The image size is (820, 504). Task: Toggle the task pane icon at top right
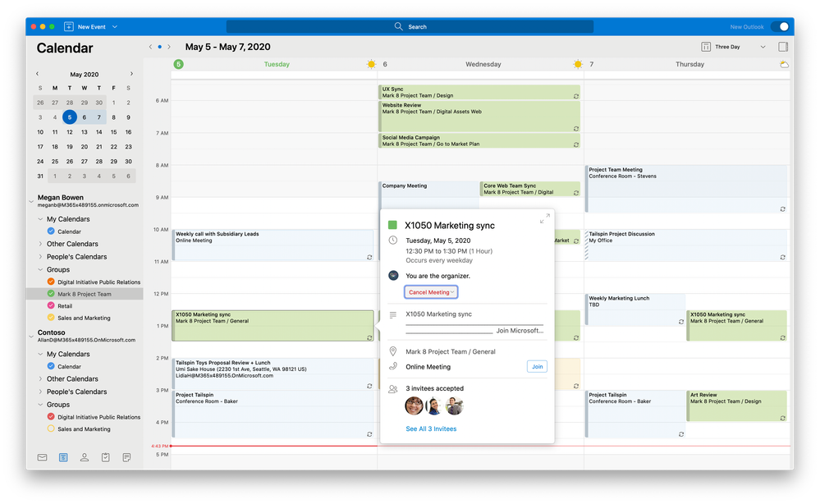coord(783,47)
